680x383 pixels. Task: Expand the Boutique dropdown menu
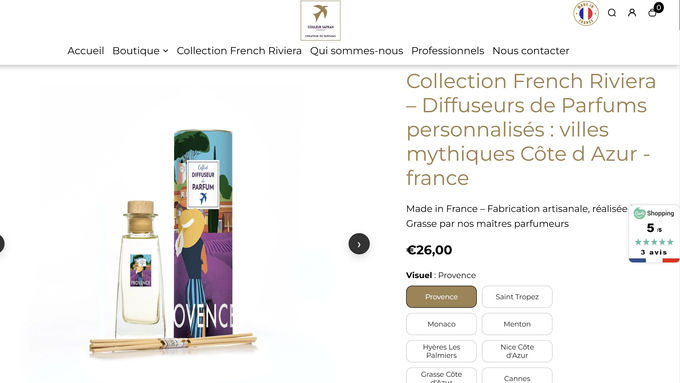[x=140, y=51]
